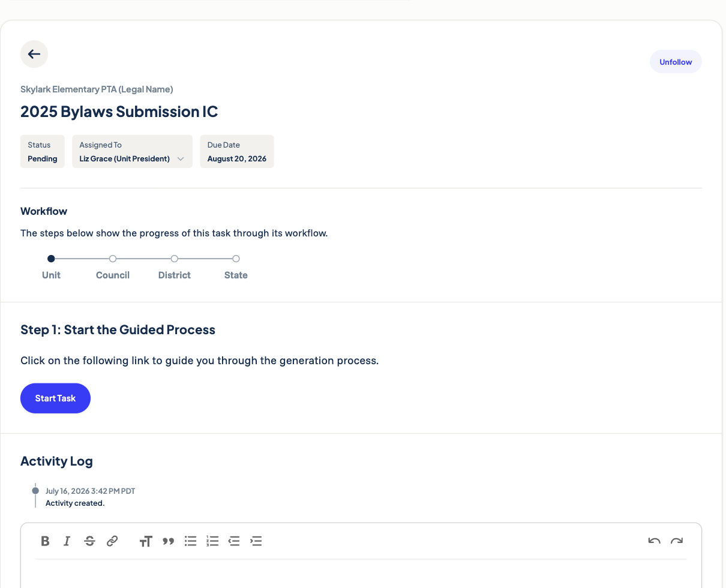The height and width of the screenshot is (588, 726).
Task: Click the 'Activity created.' log entry
Action: click(x=75, y=503)
